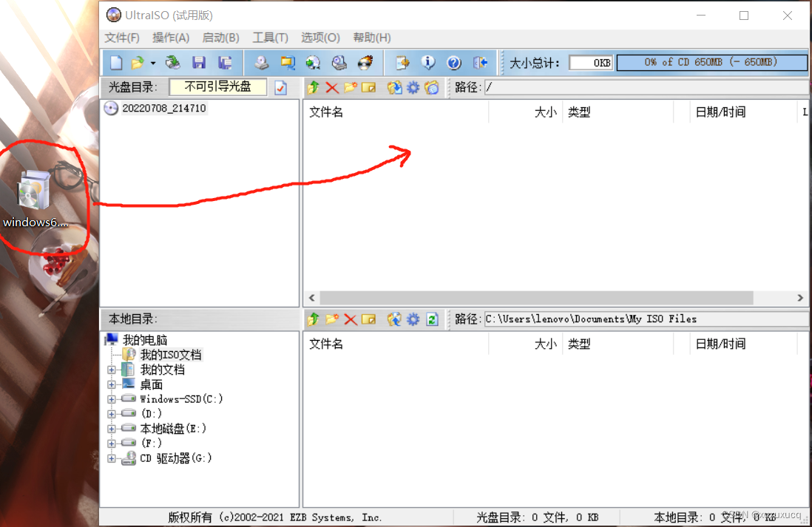
Task: Click the 0% of CD 650MB capacity bar
Action: coord(711,63)
